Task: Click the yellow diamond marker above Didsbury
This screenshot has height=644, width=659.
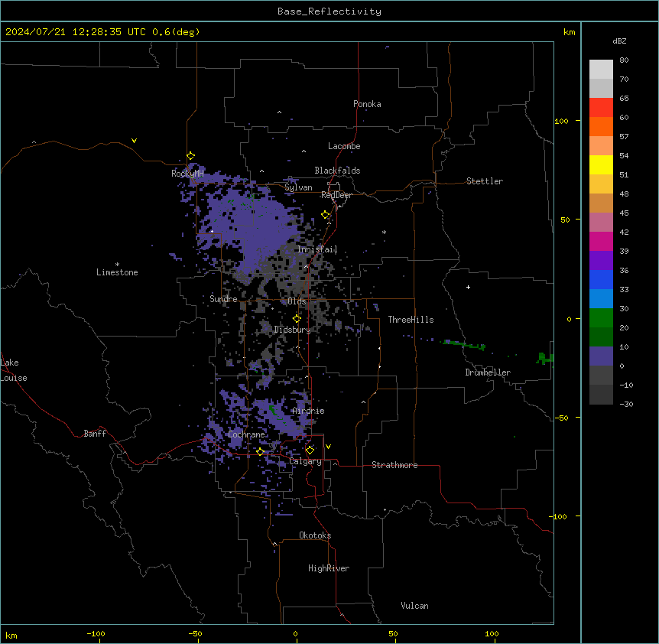Action: coord(297,318)
